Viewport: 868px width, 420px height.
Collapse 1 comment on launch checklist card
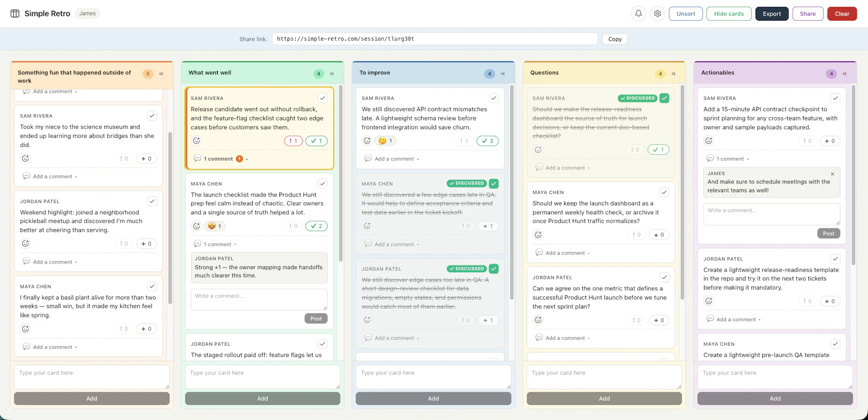coord(215,244)
